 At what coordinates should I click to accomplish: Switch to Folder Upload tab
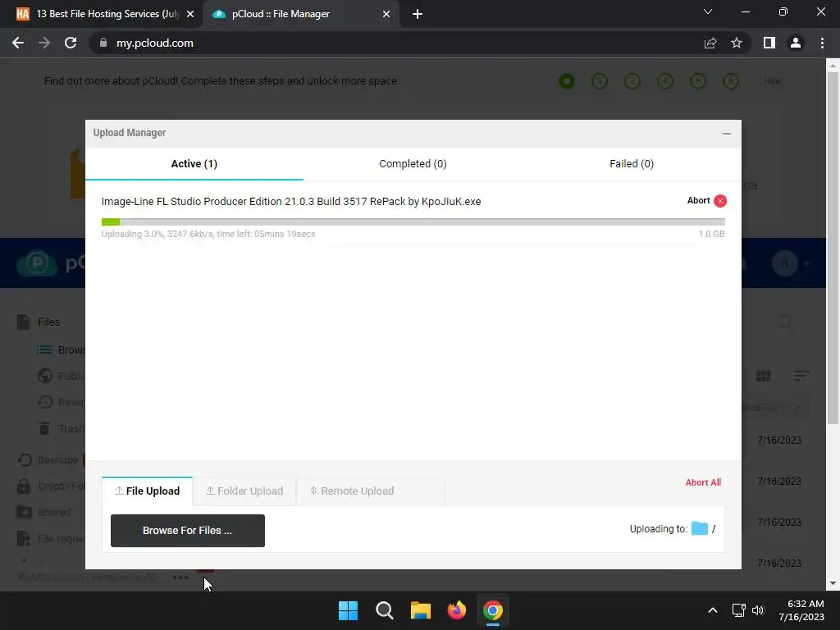point(244,491)
